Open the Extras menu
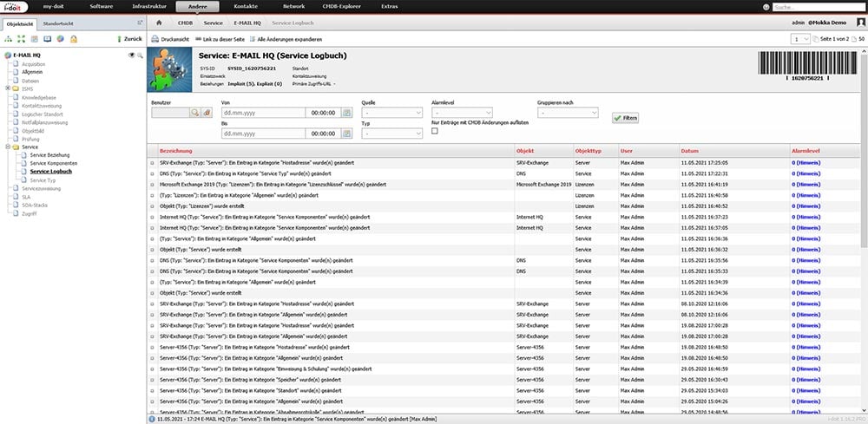868x424 pixels. pos(389,7)
